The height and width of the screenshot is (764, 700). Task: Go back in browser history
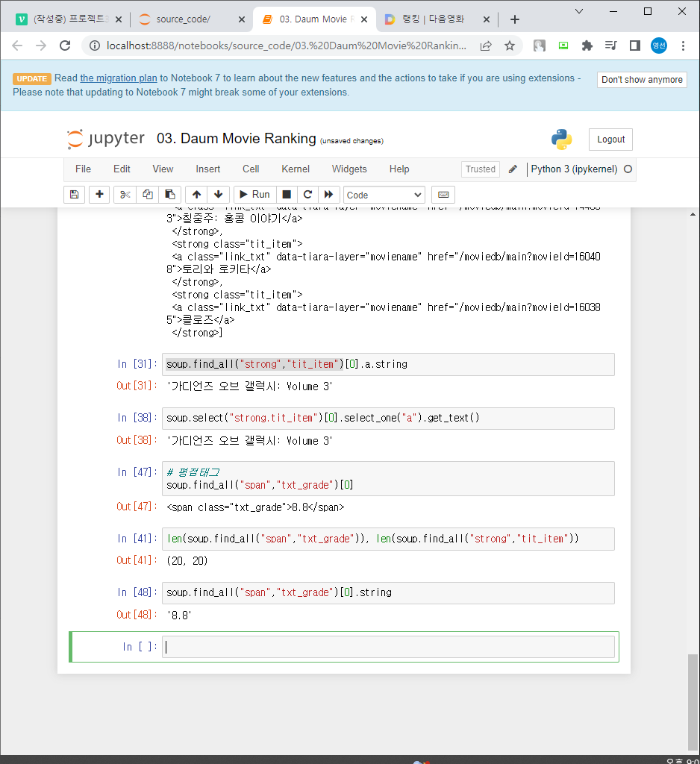click(x=17, y=46)
